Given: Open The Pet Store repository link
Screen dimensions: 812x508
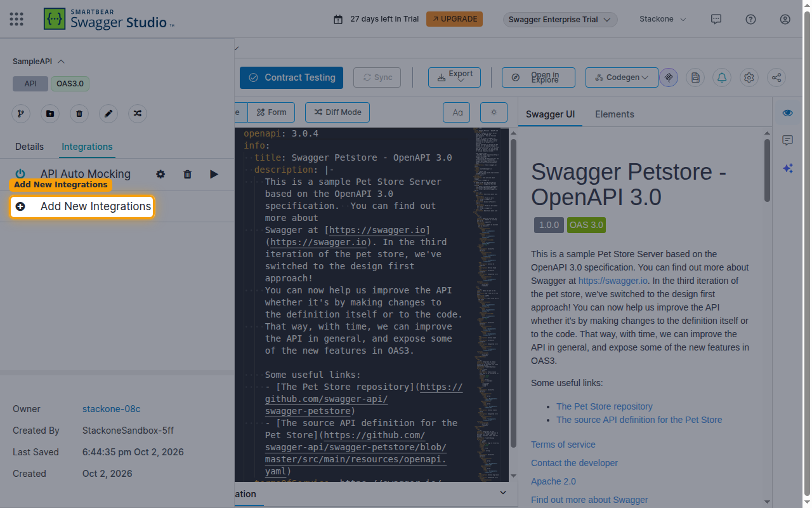Looking at the screenshot, I should pyautogui.click(x=605, y=406).
